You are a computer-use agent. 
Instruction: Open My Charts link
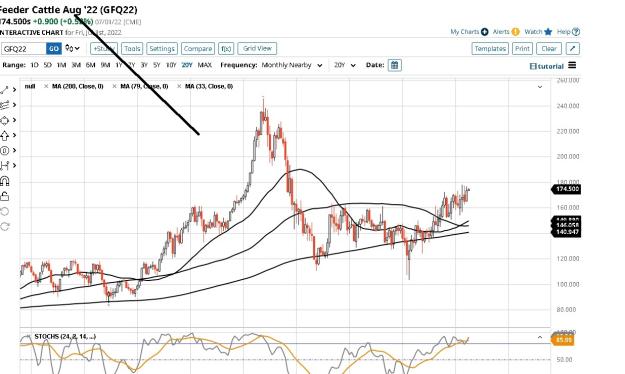[x=465, y=31]
